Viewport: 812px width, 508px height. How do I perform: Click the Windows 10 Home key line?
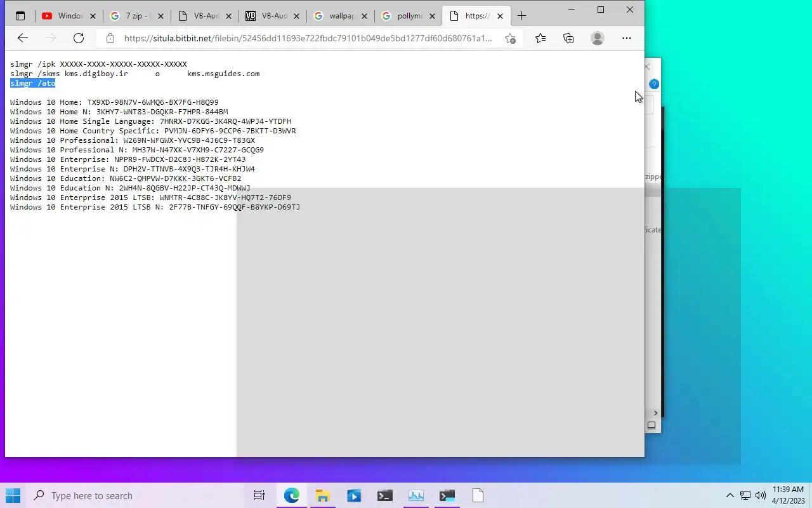[114, 102]
